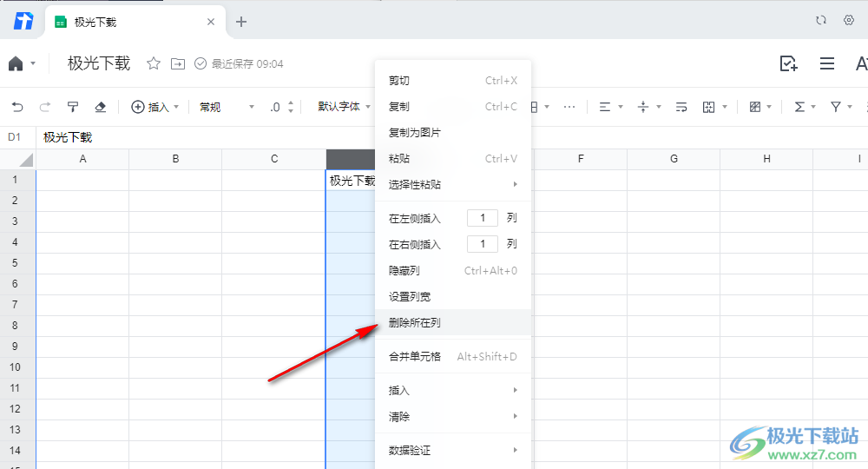Choose 复制 from context menu
Viewport: 868px width, 469px height.
click(453, 107)
